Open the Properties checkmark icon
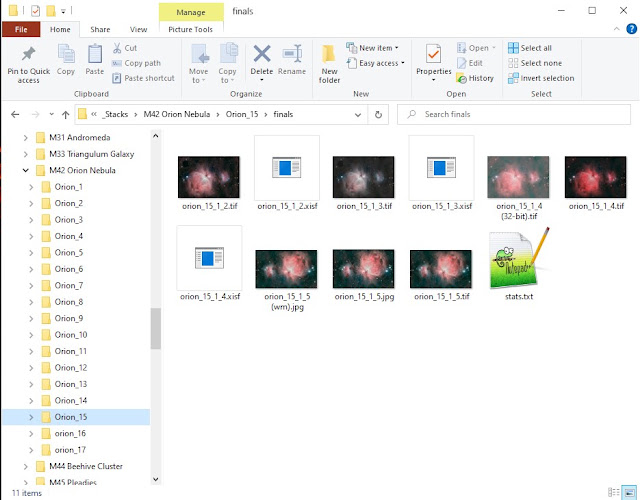The image size is (640, 500). point(433,53)
